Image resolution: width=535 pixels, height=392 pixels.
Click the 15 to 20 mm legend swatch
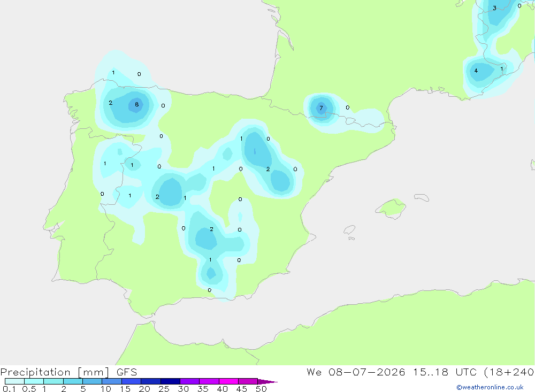point(132,381)
